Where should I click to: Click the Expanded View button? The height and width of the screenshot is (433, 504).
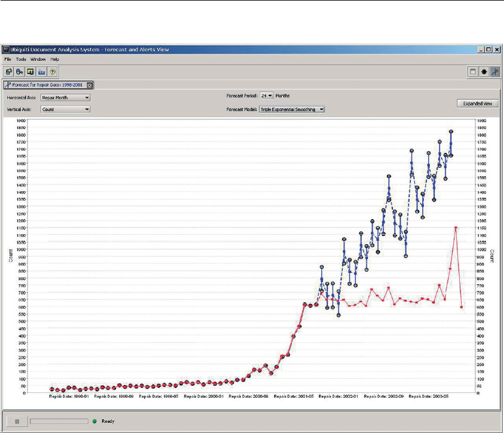tap(478, 103)
